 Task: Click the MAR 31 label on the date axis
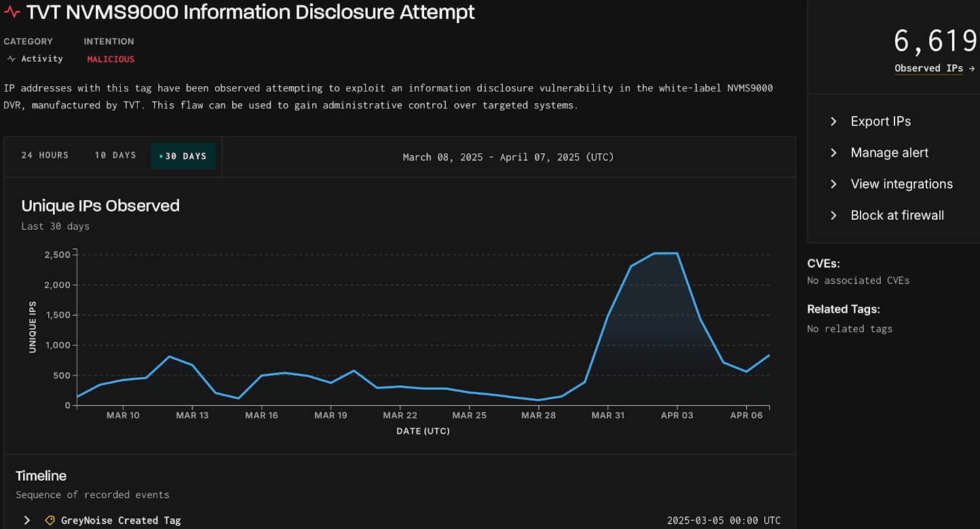(x=607, y=415)
